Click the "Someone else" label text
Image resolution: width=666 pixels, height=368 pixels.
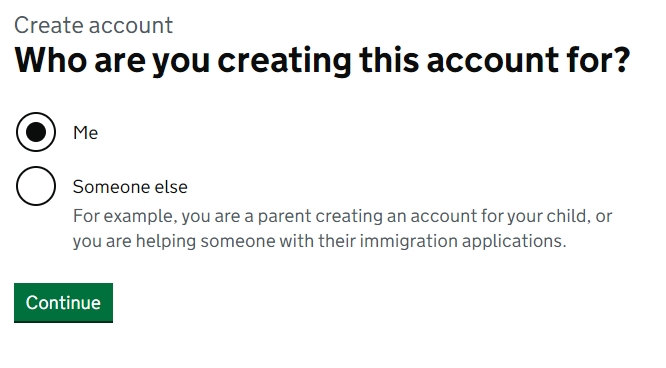click(x=130, y=187)
